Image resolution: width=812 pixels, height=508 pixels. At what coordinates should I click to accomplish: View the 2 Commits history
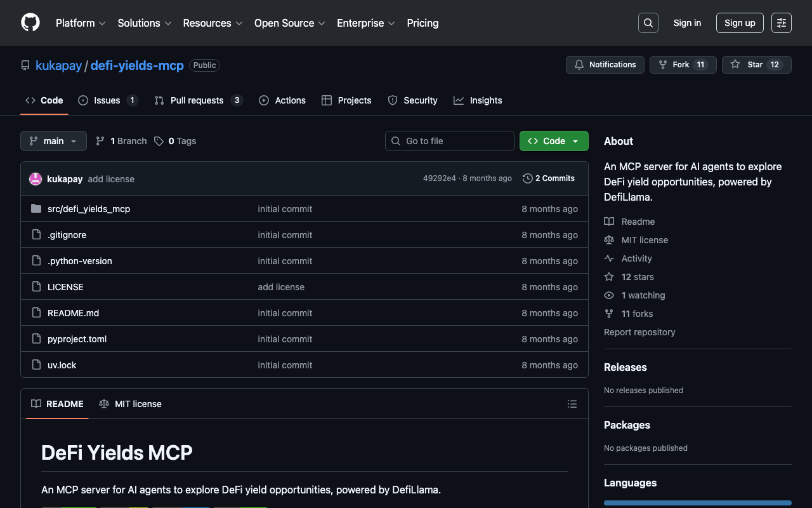click(x=549, y=178)
